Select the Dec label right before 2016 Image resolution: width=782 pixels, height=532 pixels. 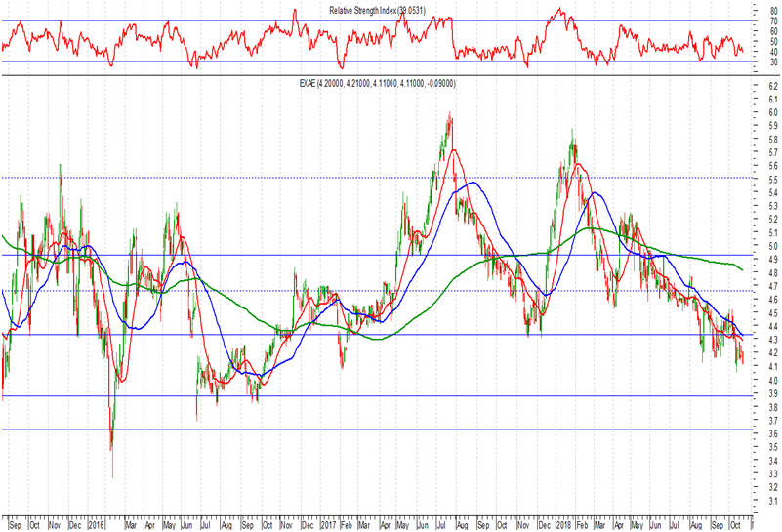(75, 525)
